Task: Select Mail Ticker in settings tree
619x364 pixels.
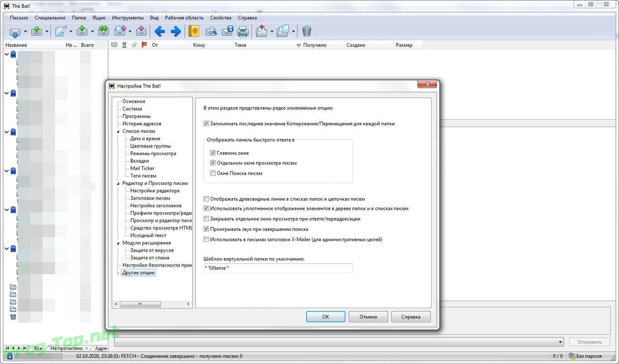Action: tap(142, 168)
